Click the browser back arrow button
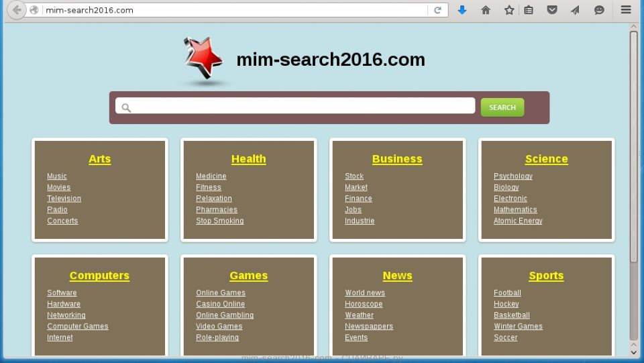 (x=17, y=10)
